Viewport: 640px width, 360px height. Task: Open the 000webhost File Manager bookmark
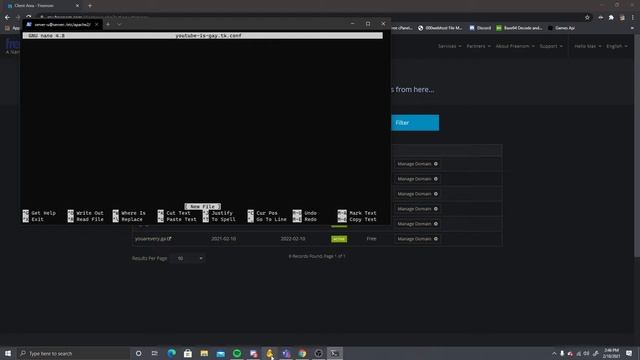440,28
